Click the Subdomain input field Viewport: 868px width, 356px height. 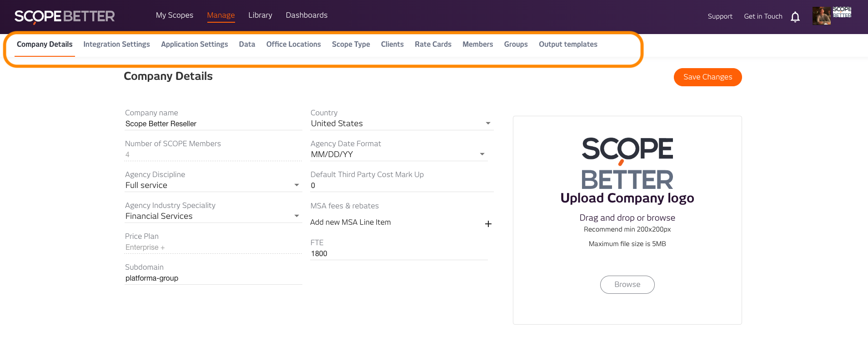point(213,278)
